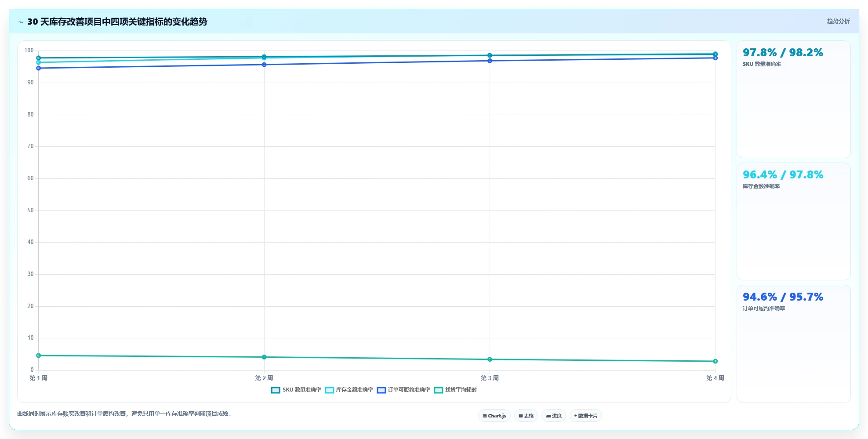Click the footer note starting 曲线同时展示
The image size is (868, 439).
pyautogui.click(x=125, y=414)
